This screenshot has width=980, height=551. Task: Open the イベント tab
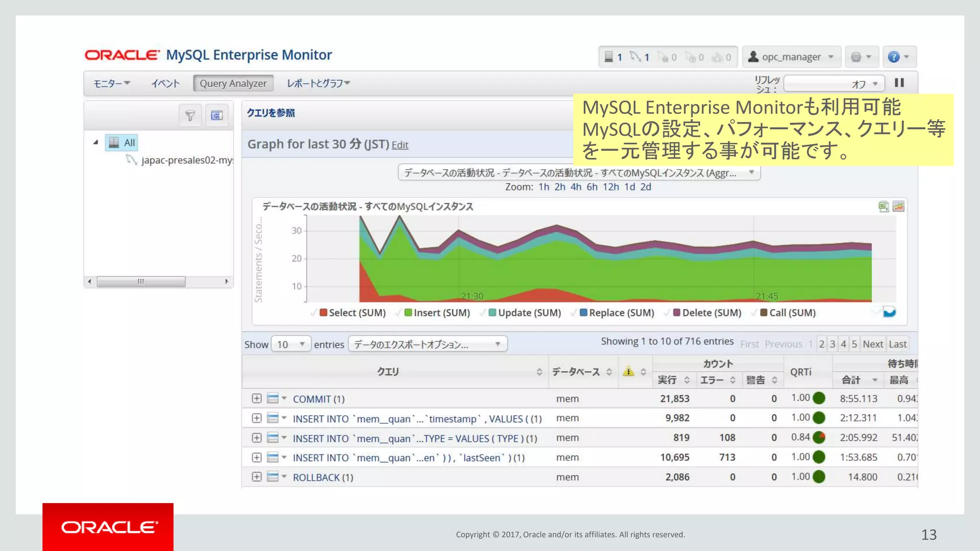point(166,83)
